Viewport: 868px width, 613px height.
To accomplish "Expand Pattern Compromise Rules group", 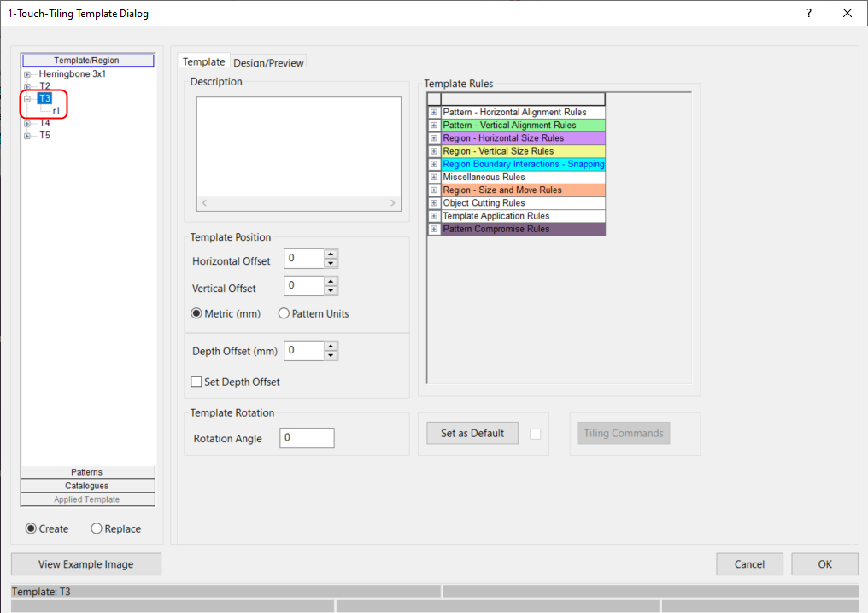I will coord(434,229).
